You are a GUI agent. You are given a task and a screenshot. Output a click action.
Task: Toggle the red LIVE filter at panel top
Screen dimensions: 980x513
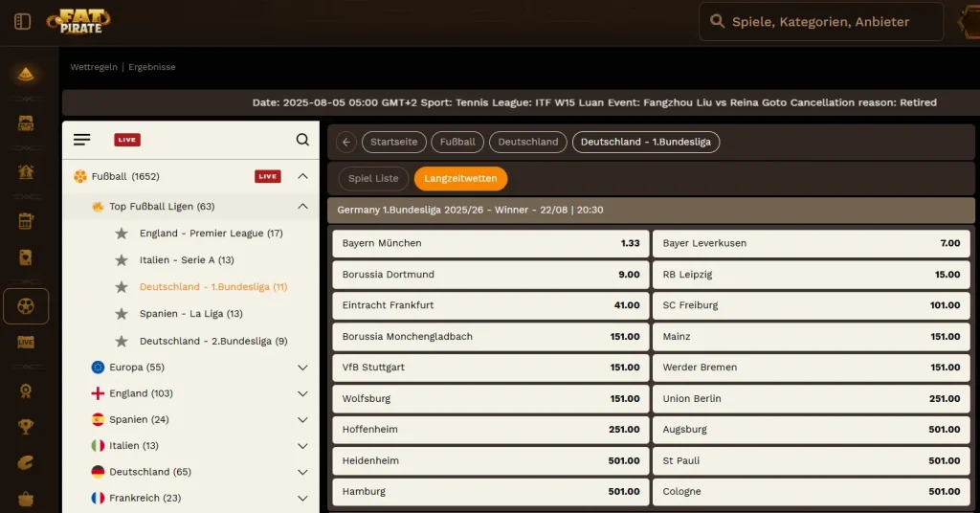pos(127,140)
